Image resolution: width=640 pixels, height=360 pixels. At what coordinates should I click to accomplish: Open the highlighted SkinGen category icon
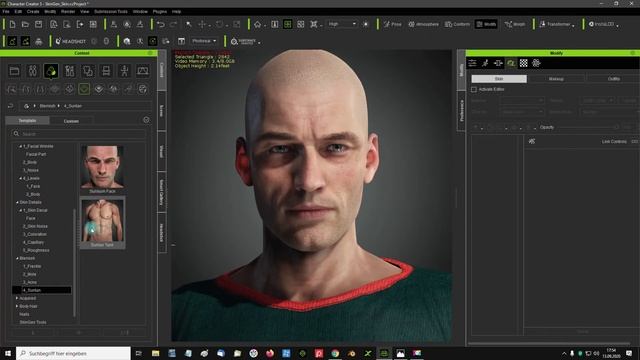click(51, 71)
